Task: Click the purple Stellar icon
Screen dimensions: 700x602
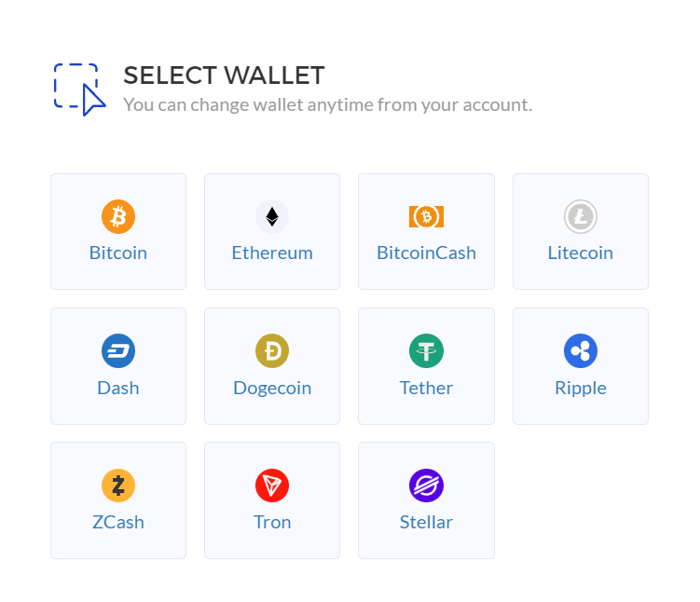Action: pyautogui.click(x=426, y=486)
